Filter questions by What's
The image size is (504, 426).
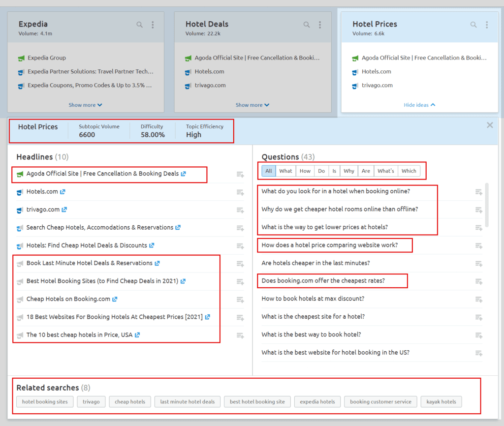point(386,171)
